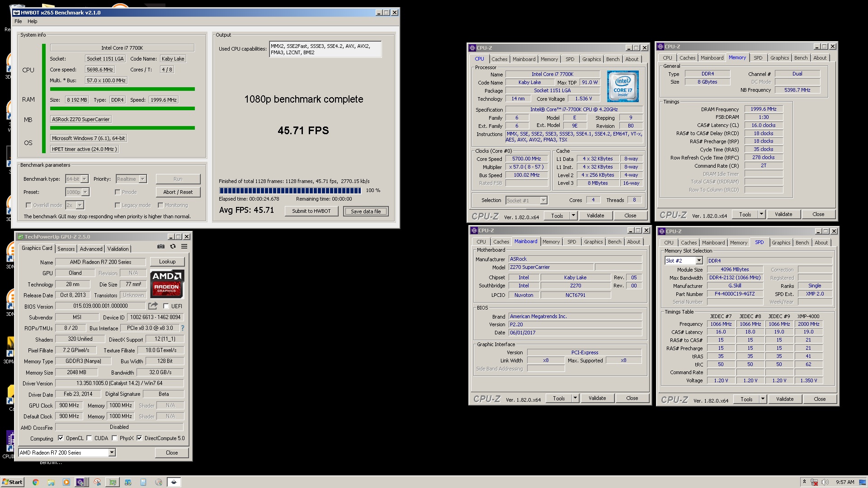
Task: Open Calculator taskbar icon
Action: click(x=143, y=482)
